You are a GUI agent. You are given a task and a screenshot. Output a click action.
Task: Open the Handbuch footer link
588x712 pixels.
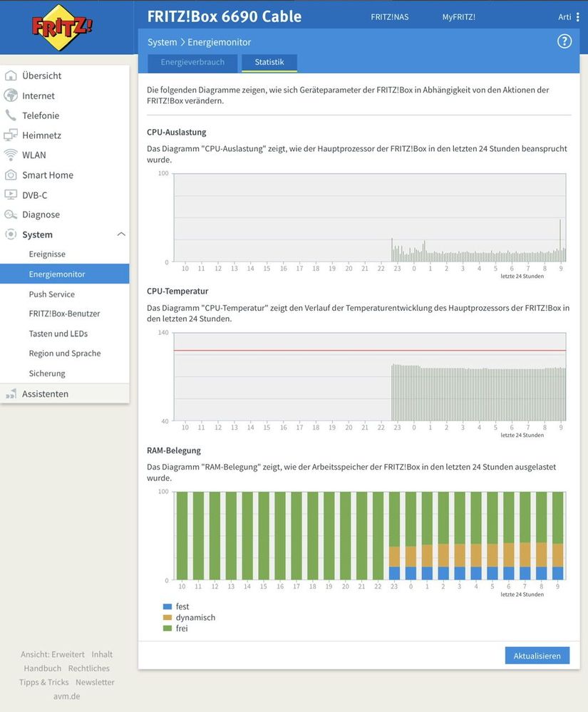pyautogui.click(x=42, y=669)
